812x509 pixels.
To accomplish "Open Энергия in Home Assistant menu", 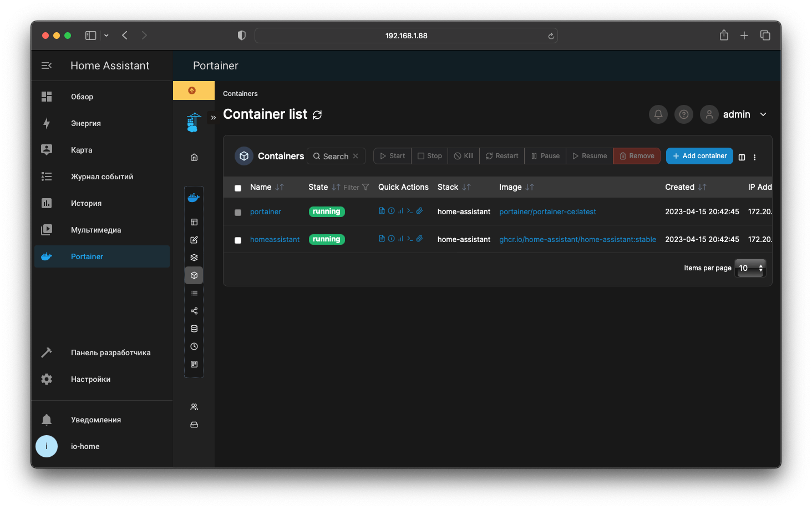I will pos(86,123).
